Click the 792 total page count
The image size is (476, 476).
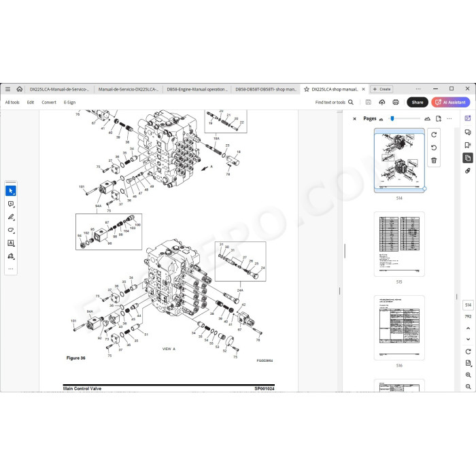click(x=468, y=316)
